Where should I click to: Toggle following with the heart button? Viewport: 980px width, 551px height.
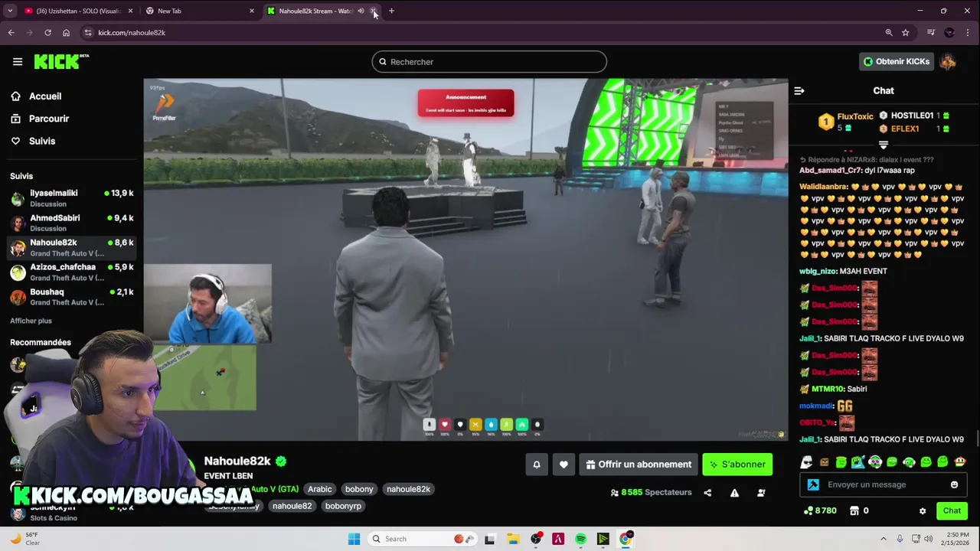[563, 465]
